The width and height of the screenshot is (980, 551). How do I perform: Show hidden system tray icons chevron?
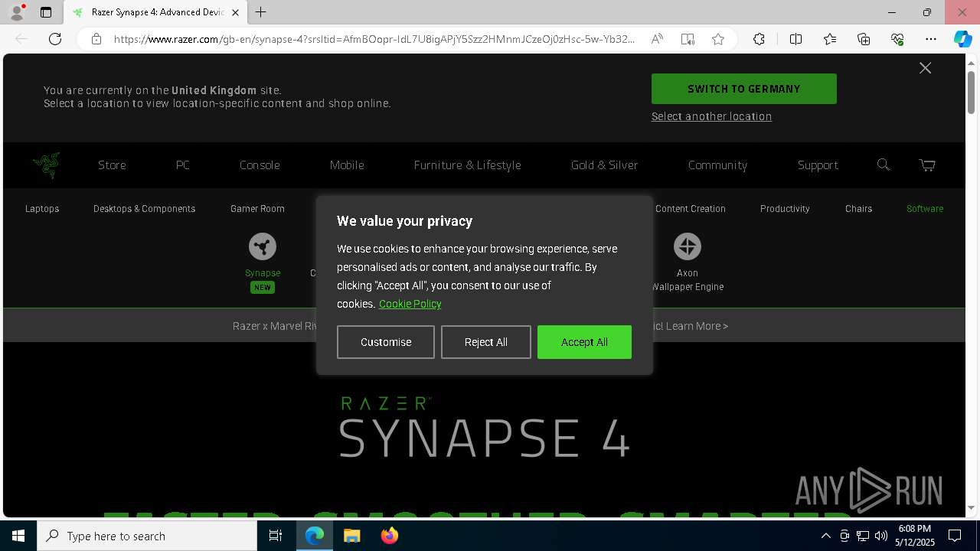(825, 536)
